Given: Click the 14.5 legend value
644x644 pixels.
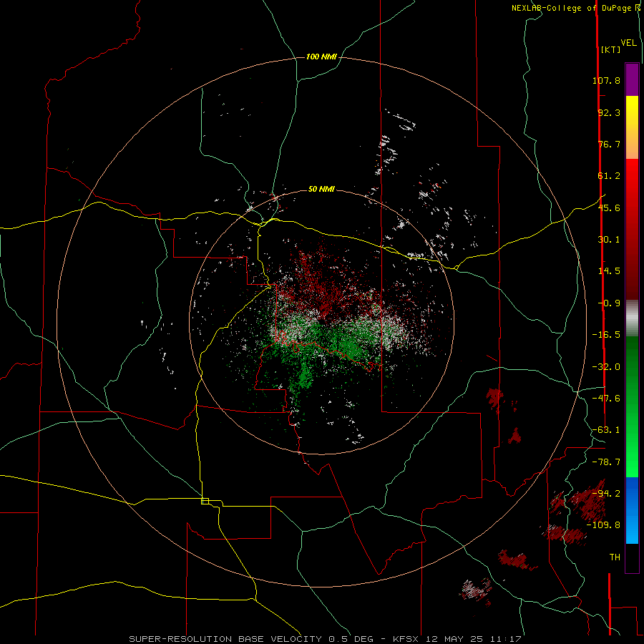Looking at the screenshot, I should (x=609, y=271).
